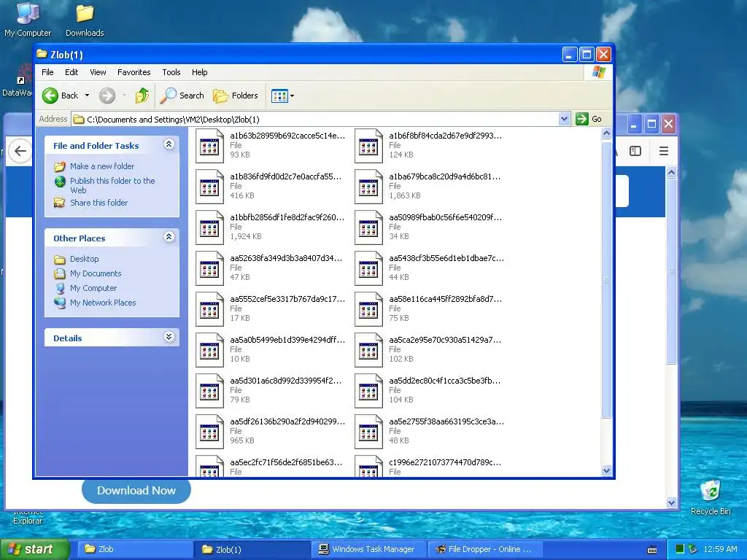Click scroll up arrow in Zlob(1) file list
The image size is (747, 560).
click(606, 133)
